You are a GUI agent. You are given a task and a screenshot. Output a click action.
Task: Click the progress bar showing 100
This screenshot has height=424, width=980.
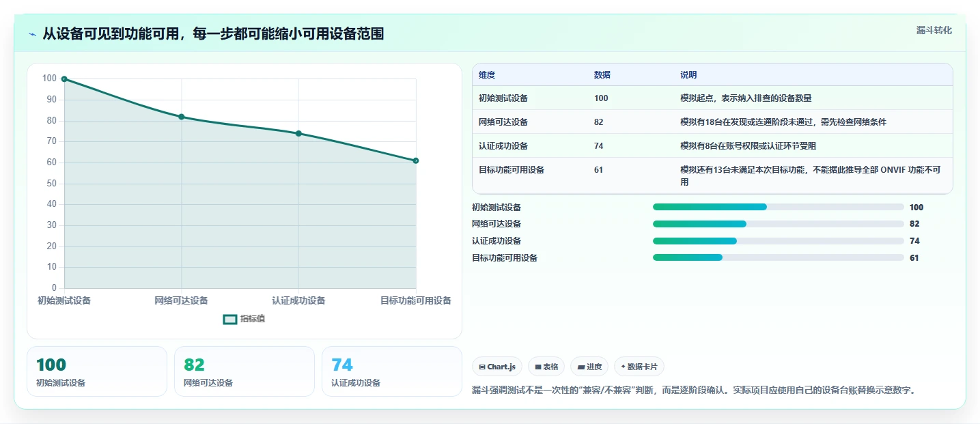coord(779,207)
